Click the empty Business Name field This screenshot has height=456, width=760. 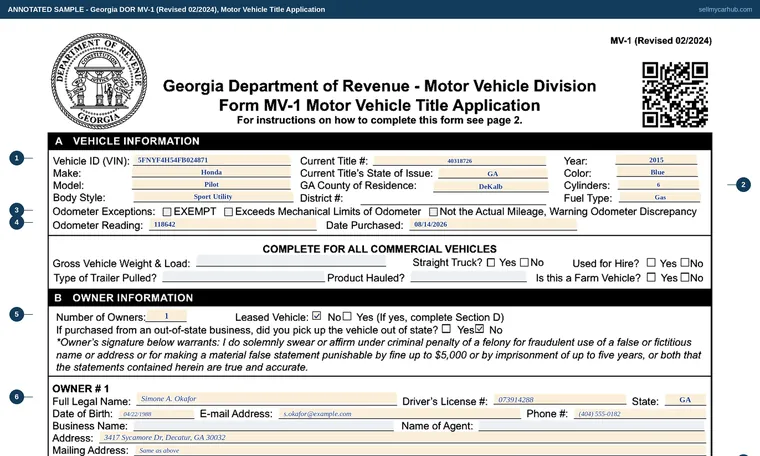coord(263,426)
